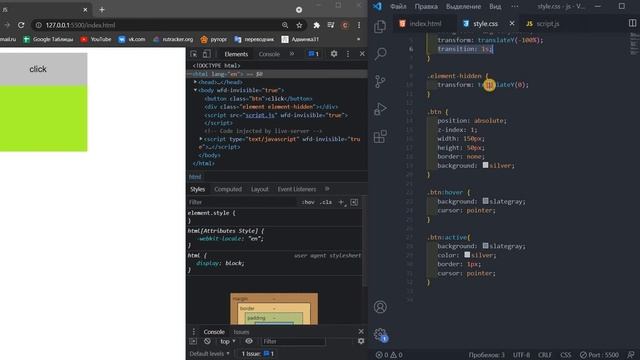Screen dimensions: 640x360
Task: Clear the console
Action: pos(207,341)
